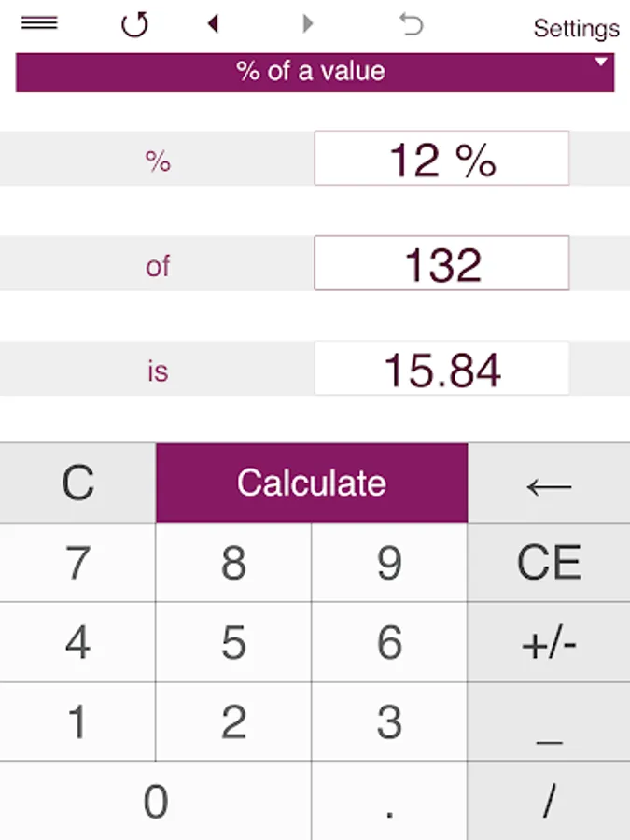Screen dimensions: 630x840
Task: Tap the decimal point key
Action: pos(389,801)
